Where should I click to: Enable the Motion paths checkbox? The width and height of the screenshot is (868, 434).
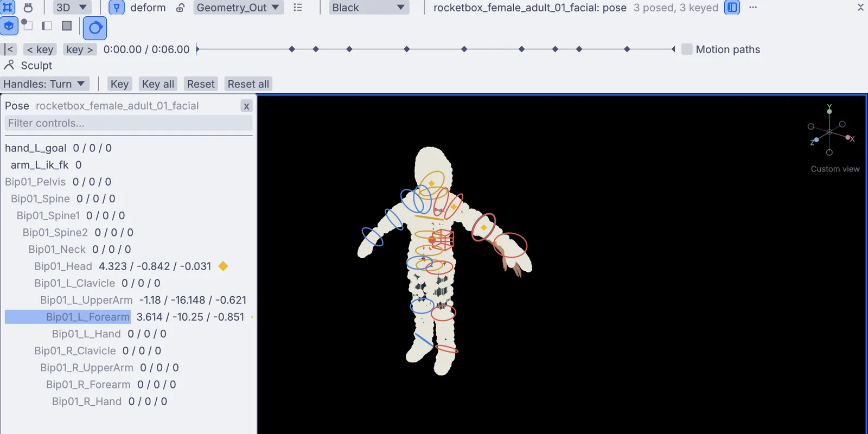click(x=687, y=49)
